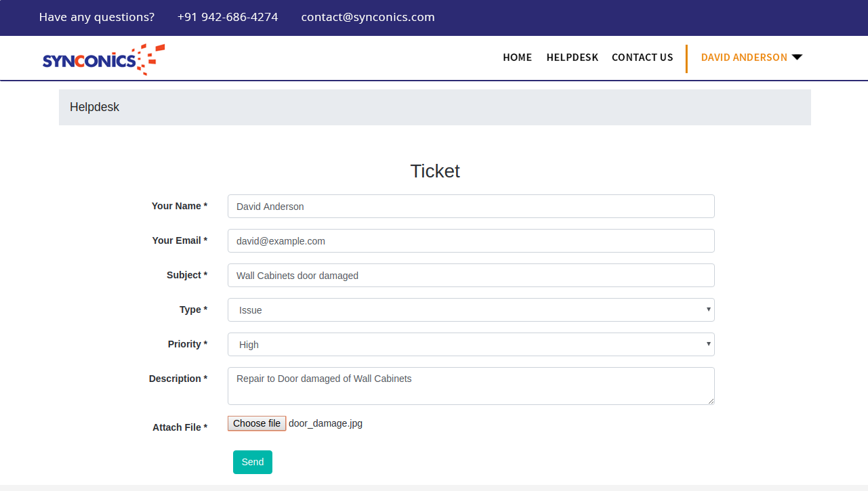Open the David Anderson dropdown caret
The height and width of the screenshot is (491, 868).
(x=797, y=58)
